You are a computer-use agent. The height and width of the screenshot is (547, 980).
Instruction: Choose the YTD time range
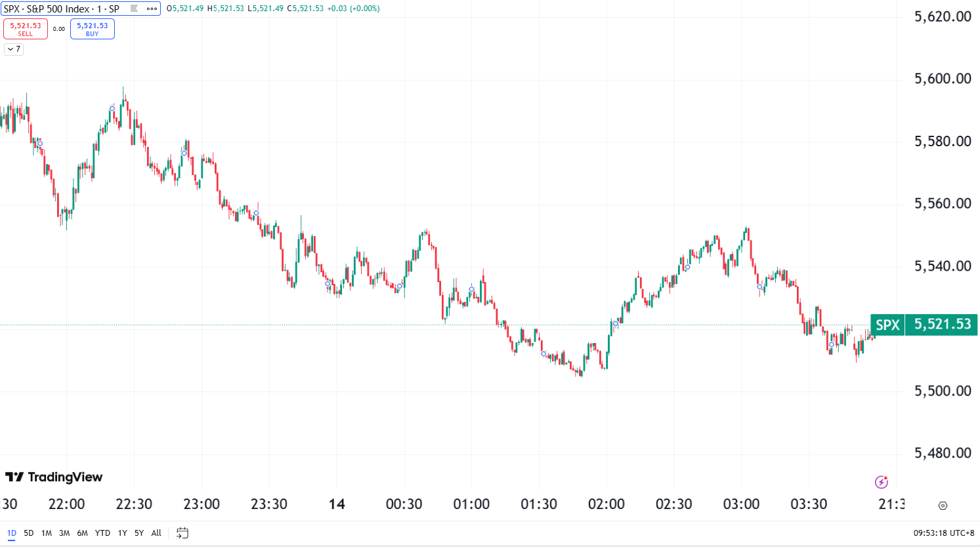[x=102, y=533]
